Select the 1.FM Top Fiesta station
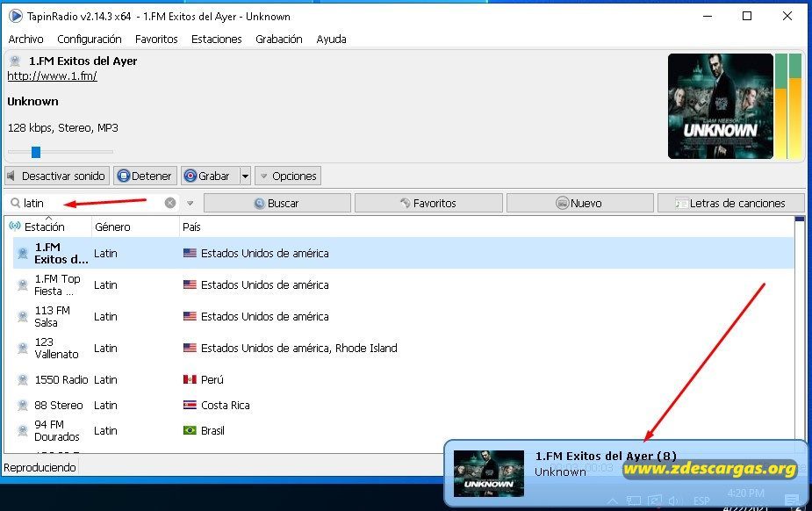Image resolution: width=812 pixels, height=511 pixels. (x=404, y=284)
